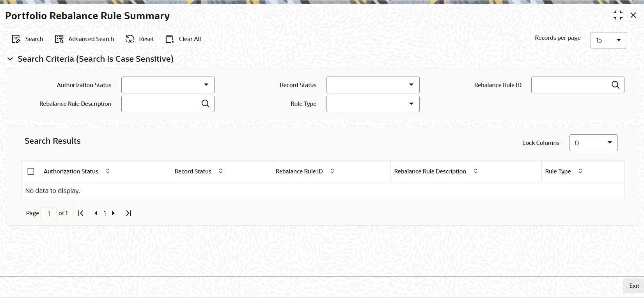
Task: Collapse the Search Criteria section
Action: (x=10, y=59)
